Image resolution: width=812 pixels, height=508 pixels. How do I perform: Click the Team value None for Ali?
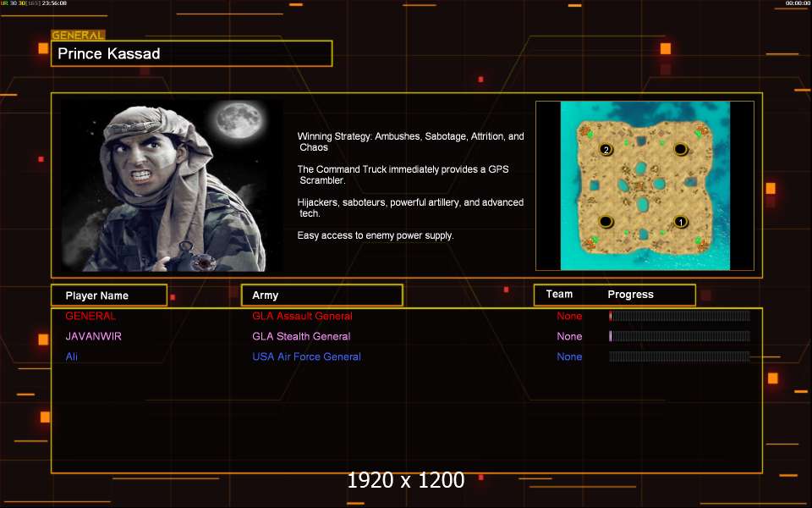(x=569, y=356)
